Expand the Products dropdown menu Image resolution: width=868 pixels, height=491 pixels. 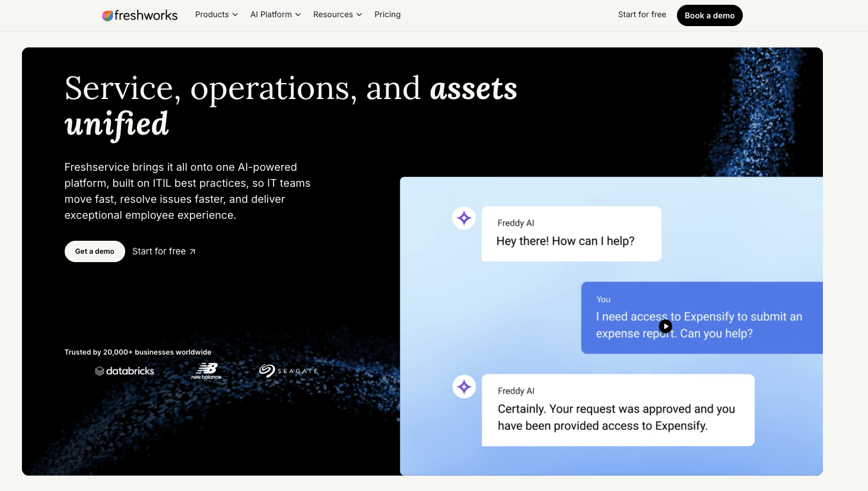(217, 14)
